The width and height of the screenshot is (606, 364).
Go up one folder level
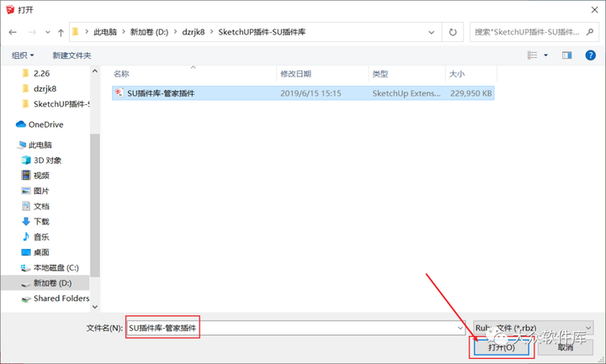click(61, 33)
